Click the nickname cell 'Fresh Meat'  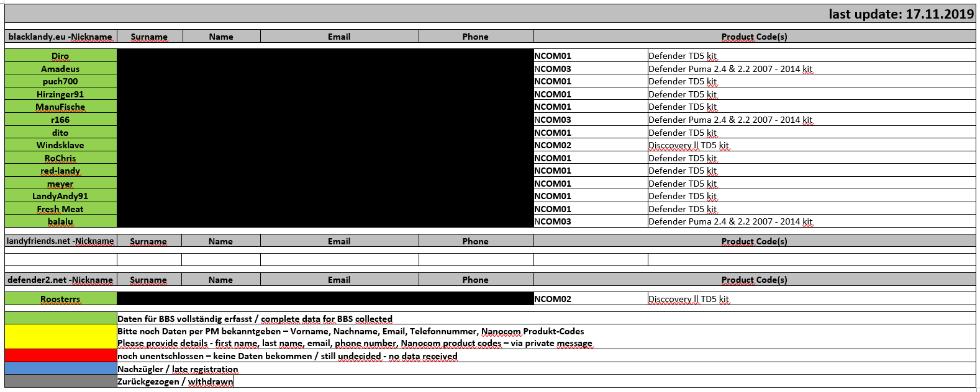click(60, 209)
